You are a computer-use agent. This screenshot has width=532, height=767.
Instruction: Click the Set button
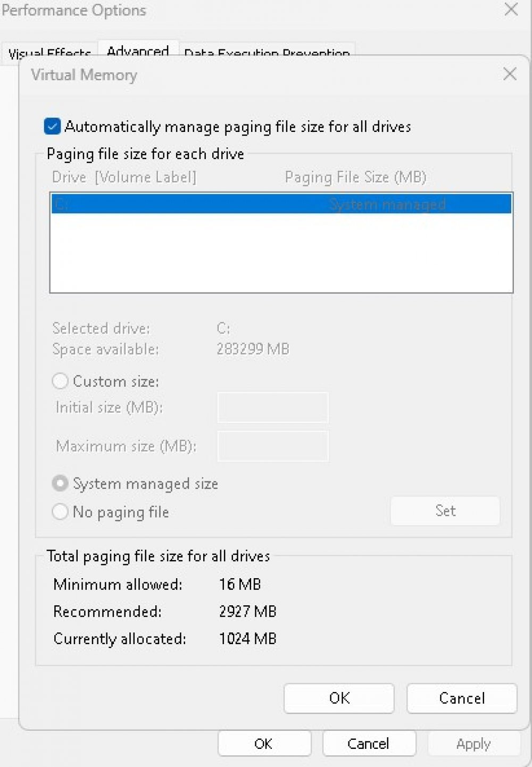[x=445, y=511]
